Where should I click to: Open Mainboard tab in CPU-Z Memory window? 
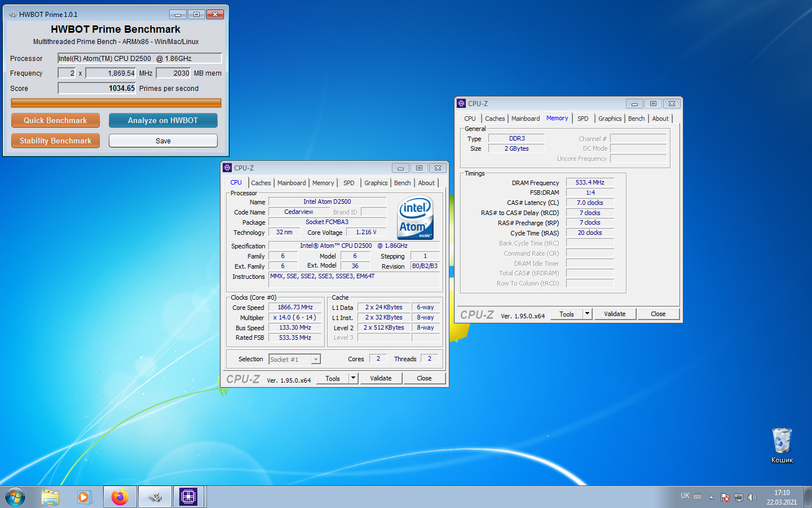[x=526, y=119]
